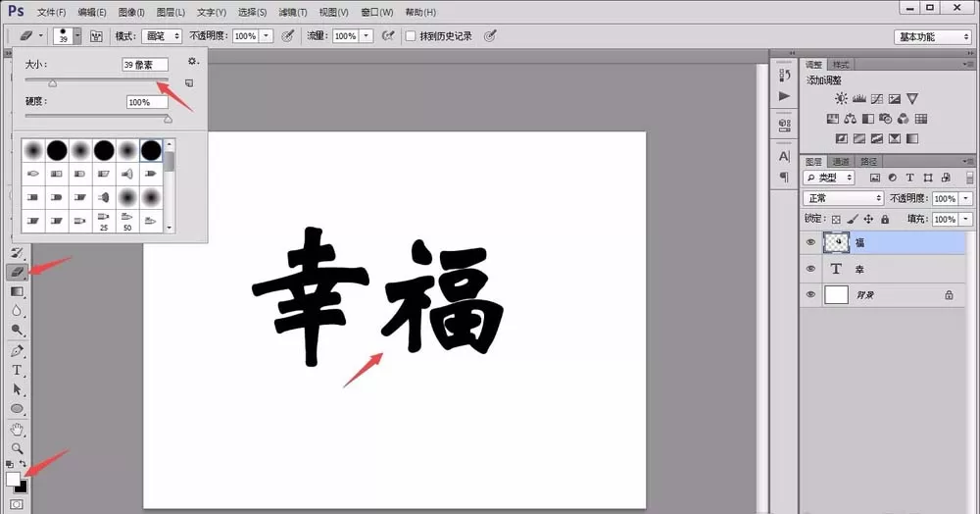Select the Eraser tool in the toolbox

17,272
